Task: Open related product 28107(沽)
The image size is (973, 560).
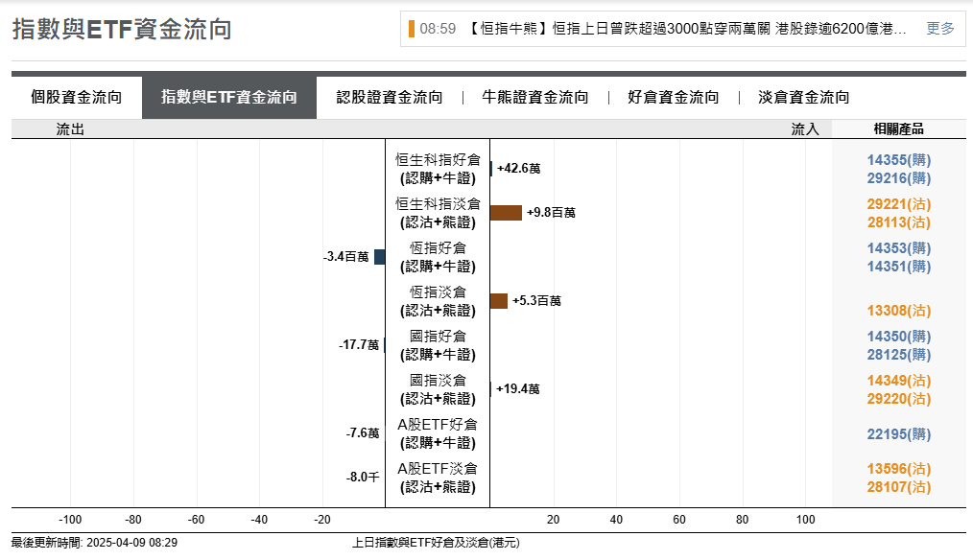Action: [899, 487]
